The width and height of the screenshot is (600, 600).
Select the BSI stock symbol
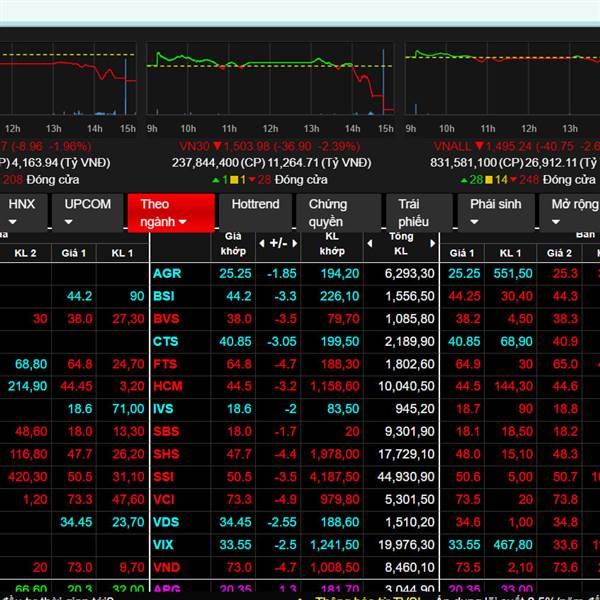point(164,296)
